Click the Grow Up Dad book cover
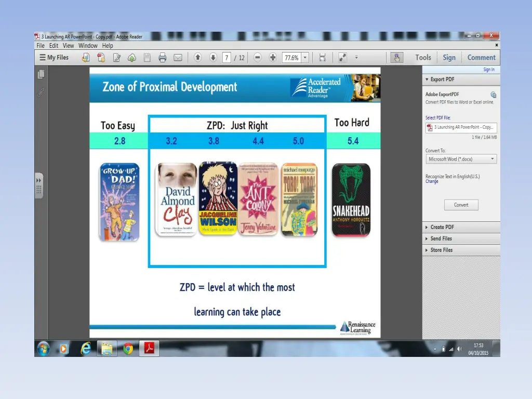The width and height of the screenshot is (532, 399). 119,202
